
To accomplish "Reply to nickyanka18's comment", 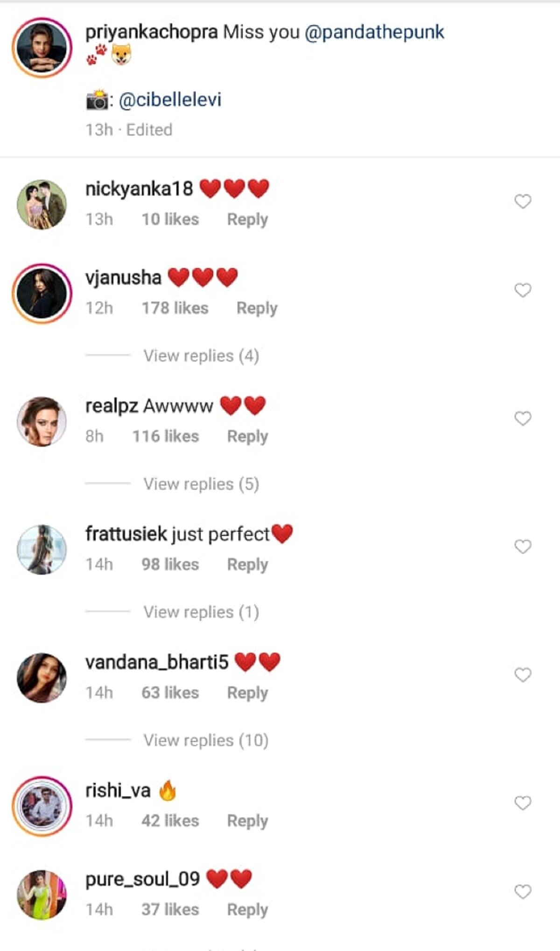I will tap(247, 219).
